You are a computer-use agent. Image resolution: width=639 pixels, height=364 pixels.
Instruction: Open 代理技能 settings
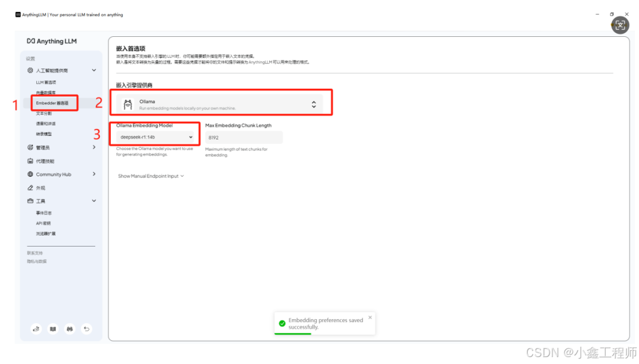(x=45, y=161)
